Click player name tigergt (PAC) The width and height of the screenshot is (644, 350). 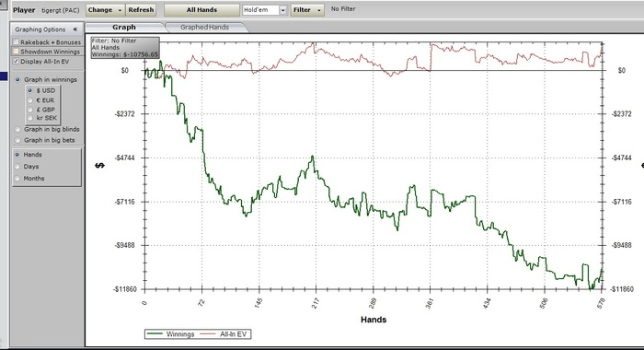[61, 10]
